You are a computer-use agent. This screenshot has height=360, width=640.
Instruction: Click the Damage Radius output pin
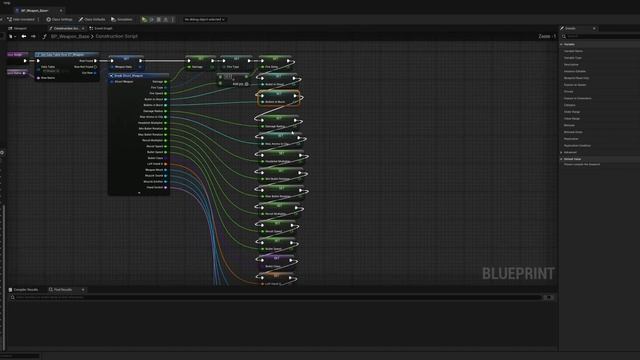click(165, 111)
